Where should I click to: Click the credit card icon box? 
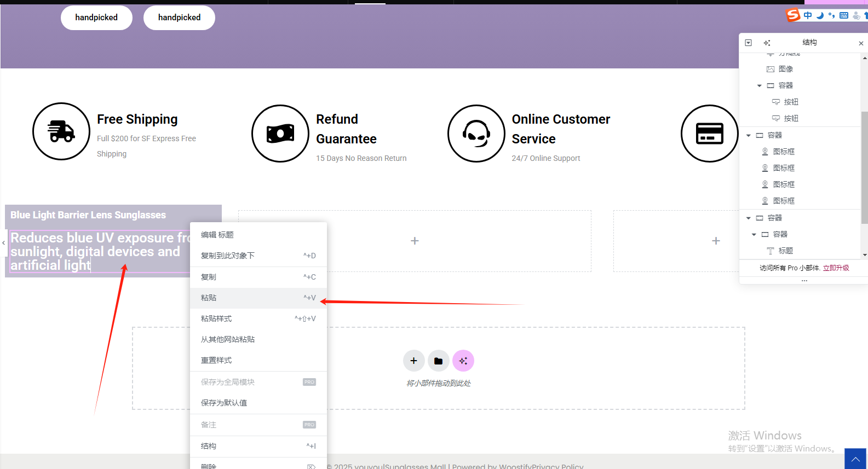(x=710, y=134)
